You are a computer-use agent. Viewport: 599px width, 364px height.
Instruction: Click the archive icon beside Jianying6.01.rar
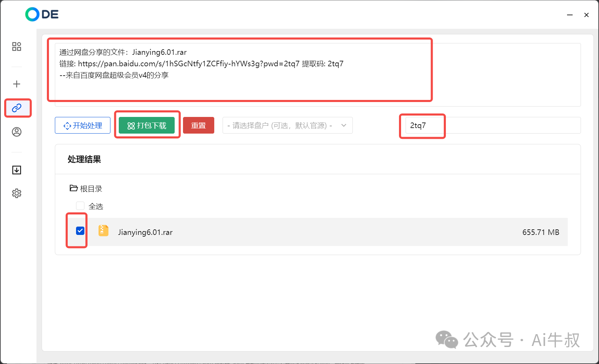click(103, 230)
